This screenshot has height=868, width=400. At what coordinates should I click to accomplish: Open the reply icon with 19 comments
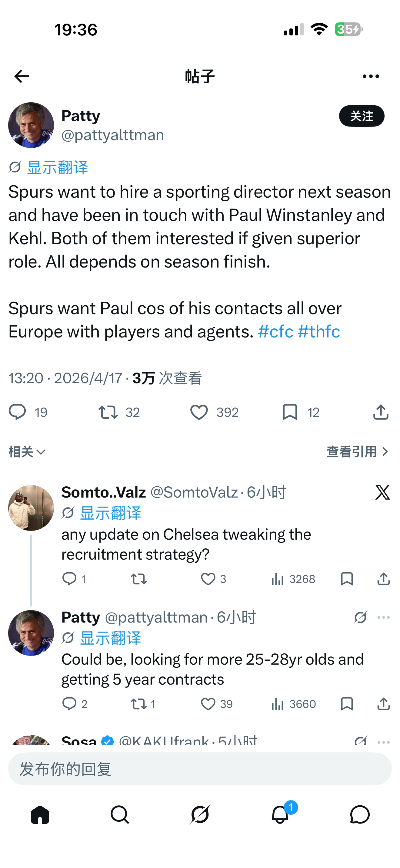coord(17,412)
